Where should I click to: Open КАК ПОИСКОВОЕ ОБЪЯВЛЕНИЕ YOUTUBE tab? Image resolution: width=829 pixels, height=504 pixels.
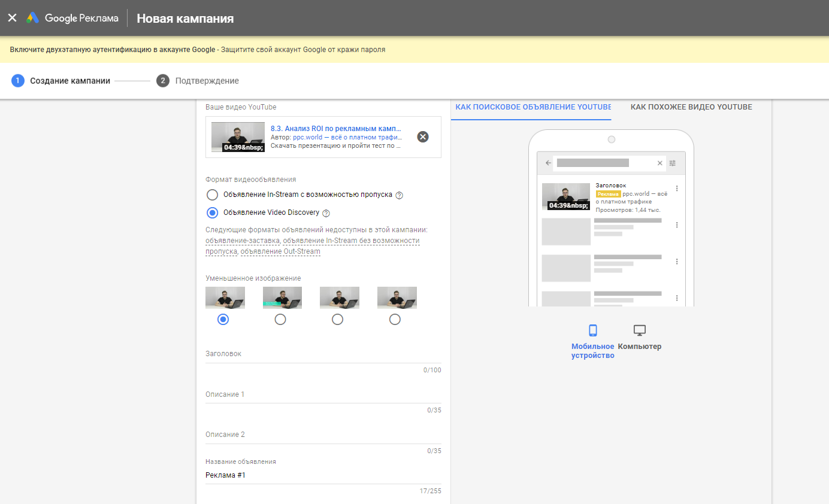click(533, 107)
